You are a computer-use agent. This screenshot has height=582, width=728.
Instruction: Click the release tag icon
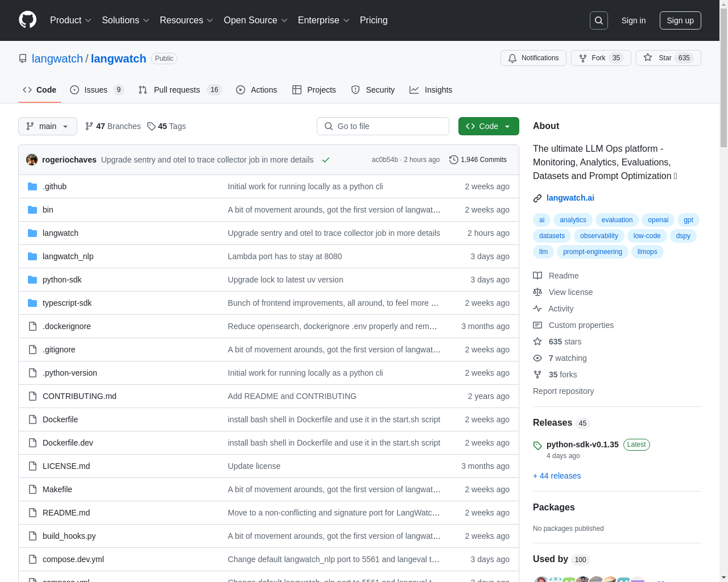click(x=537, y=446)
